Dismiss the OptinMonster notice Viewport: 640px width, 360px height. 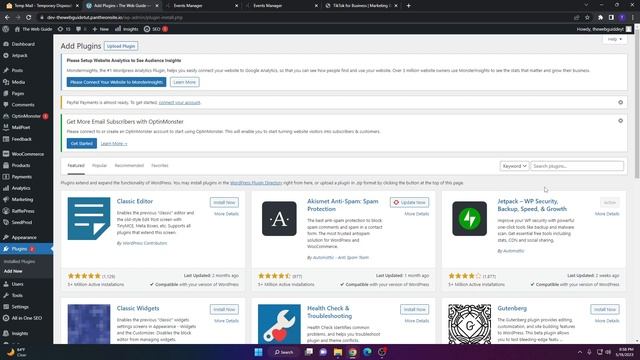click(620, 121)
